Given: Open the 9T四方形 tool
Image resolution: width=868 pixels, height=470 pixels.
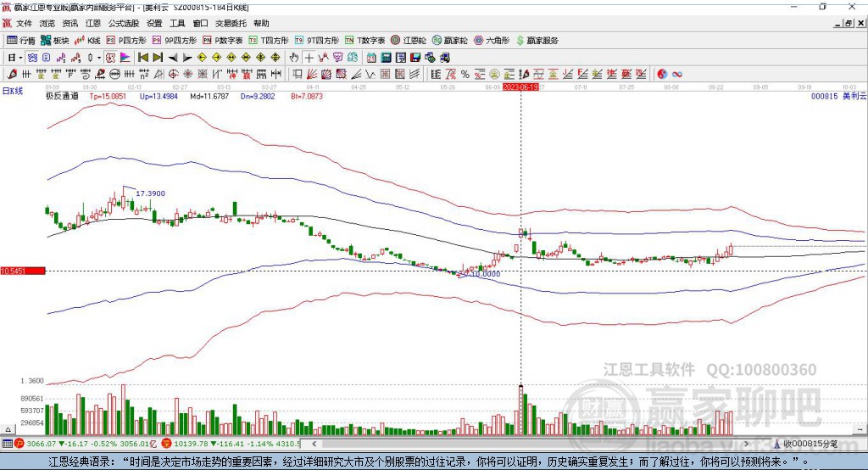Looking at the screenshot, I should pyautogui.click(x=317, y=41).
